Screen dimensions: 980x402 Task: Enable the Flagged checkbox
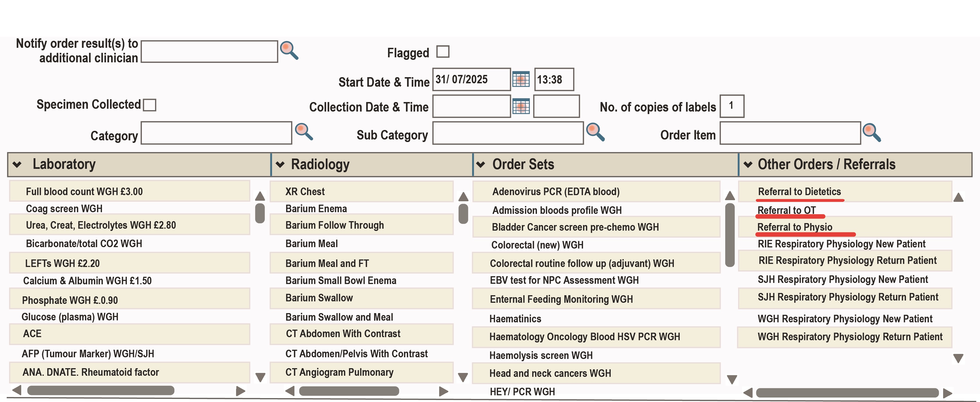[x=443, y=51]
